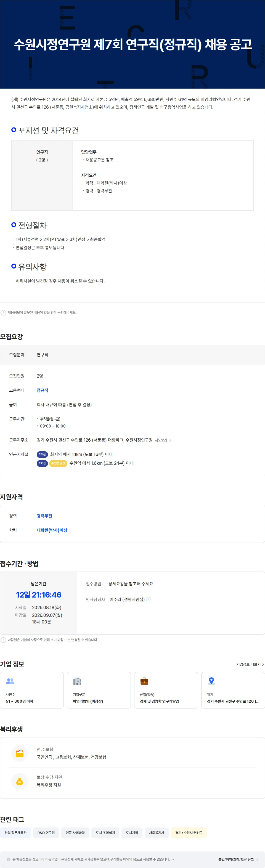The image size is (265, 868).
Task: Open the 사원수 51~300명 card
Action: tap(32, 690)
